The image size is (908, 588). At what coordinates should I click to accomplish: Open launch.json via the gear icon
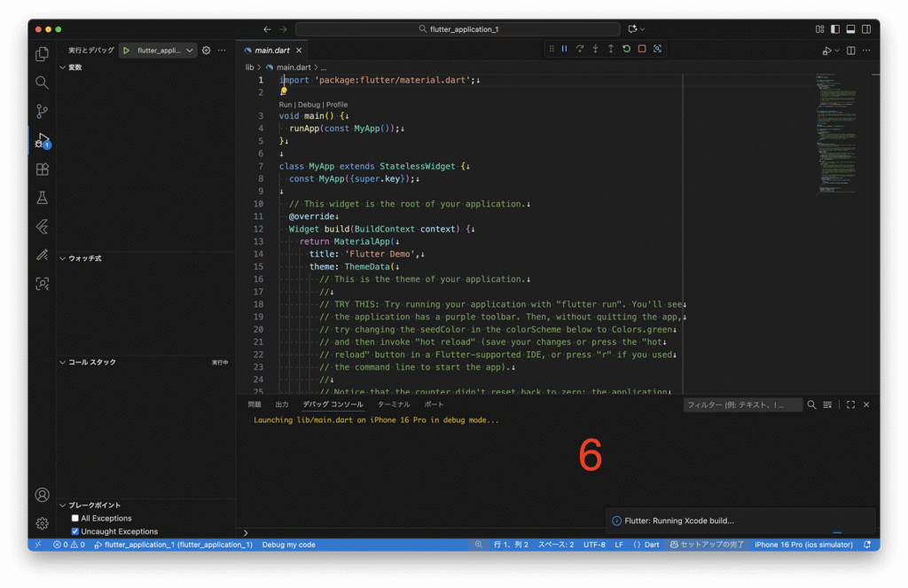pyautogui.click(x=207, y=51)
